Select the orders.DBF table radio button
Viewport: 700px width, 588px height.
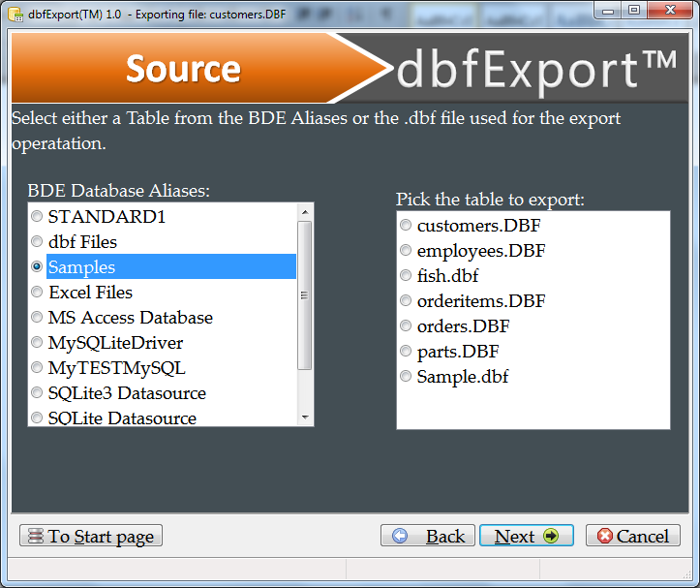click(x=406, y=325)
